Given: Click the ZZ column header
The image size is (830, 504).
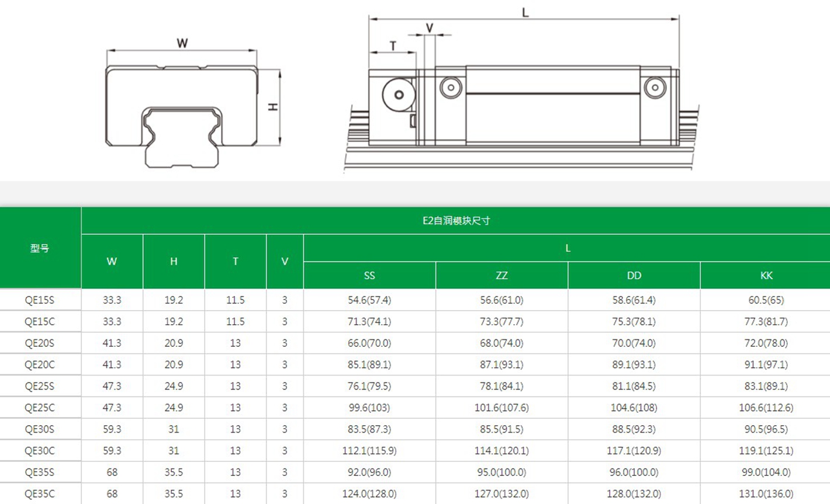Looking at the screenshot, I should point(502,276).
